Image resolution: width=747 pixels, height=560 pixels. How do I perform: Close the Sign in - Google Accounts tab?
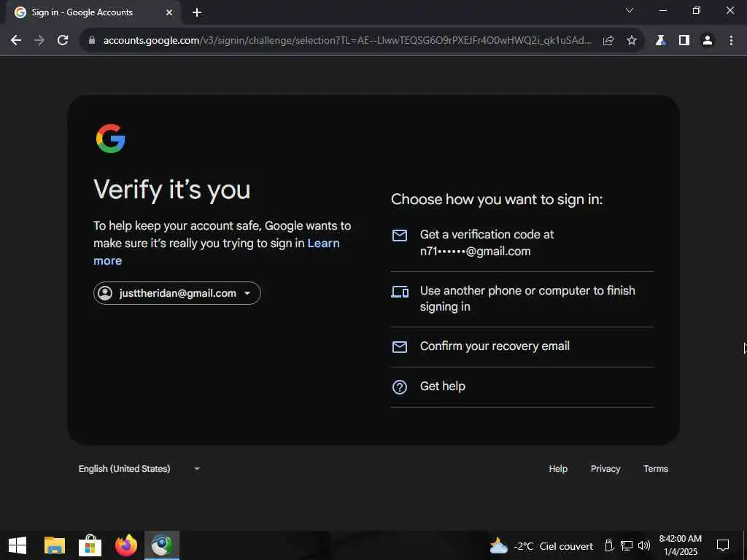coord(169,12)
